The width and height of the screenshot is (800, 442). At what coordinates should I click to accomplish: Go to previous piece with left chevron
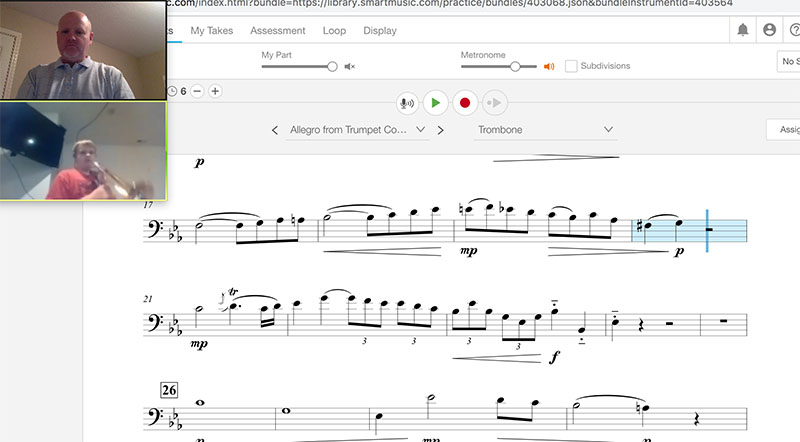click(x=276, y=130)
